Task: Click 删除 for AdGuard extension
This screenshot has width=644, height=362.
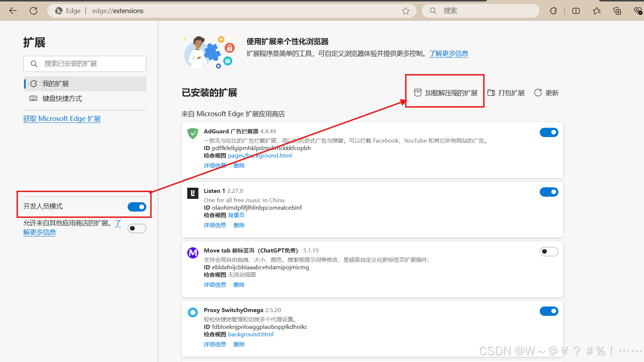Action: click(x=239, y=166)
